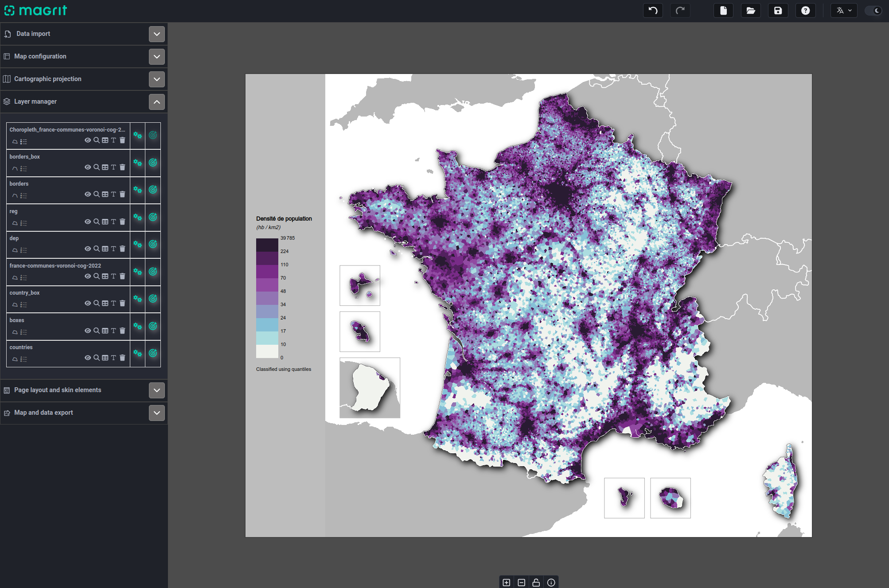
Task: Open the help question mark icon
Action: [805, 11]
